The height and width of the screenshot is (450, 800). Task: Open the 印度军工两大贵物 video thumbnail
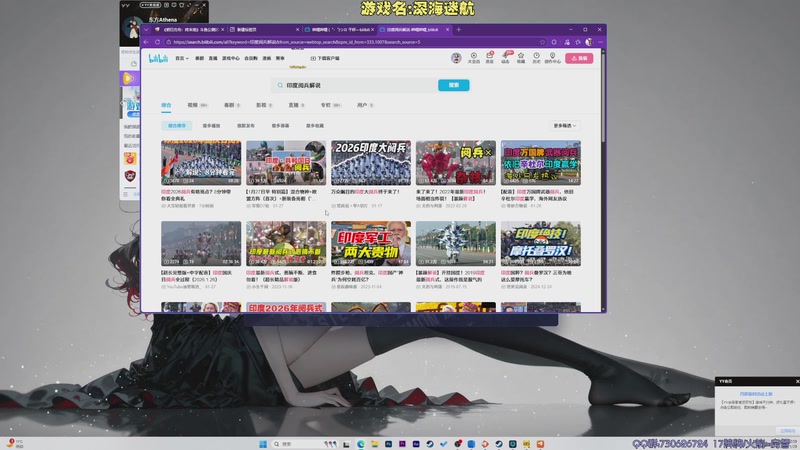click(x=371, y=243)
